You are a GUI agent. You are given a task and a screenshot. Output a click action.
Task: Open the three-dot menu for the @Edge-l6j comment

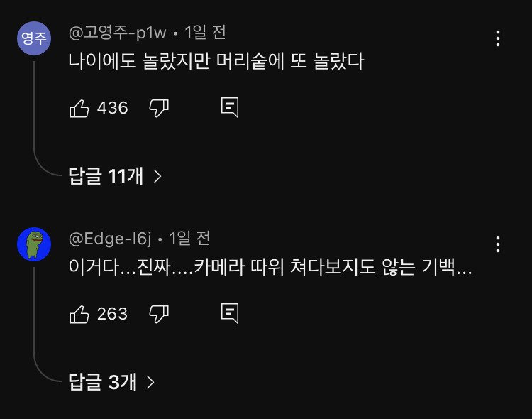tap(499, 244)
